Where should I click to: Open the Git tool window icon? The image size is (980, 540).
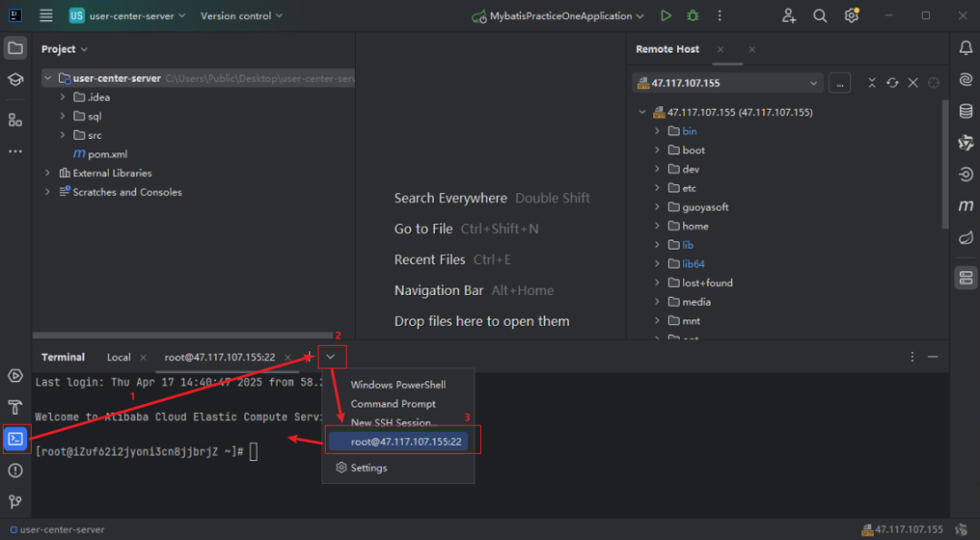[15, 501]
